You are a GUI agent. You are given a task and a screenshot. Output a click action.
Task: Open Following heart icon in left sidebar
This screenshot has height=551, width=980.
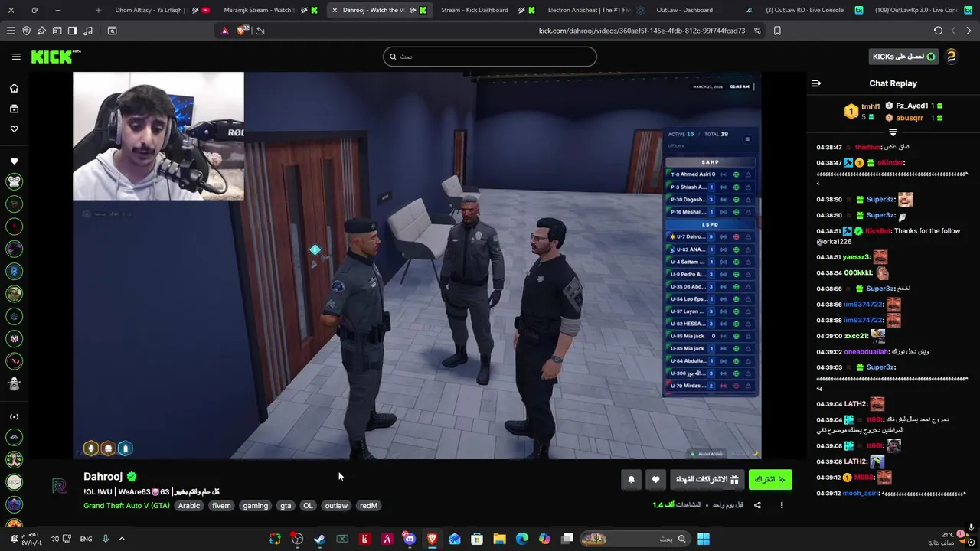click(x=14, y=129)
